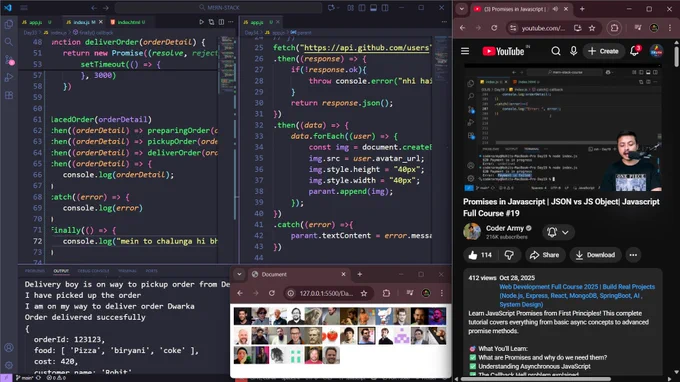Like the video with 114 likes
The image size is (680, 382).
[x=480, y=255]
